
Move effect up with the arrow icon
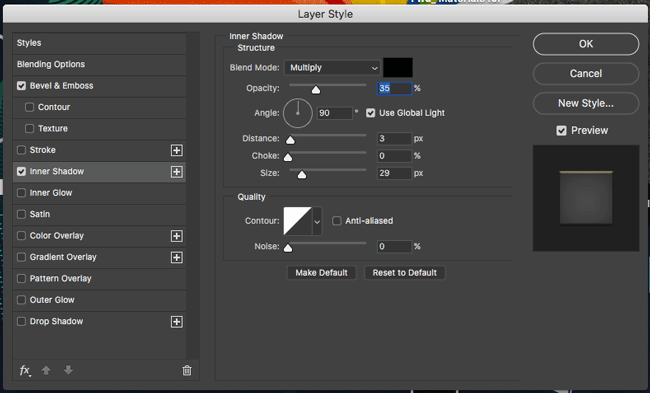coord(46,370)
